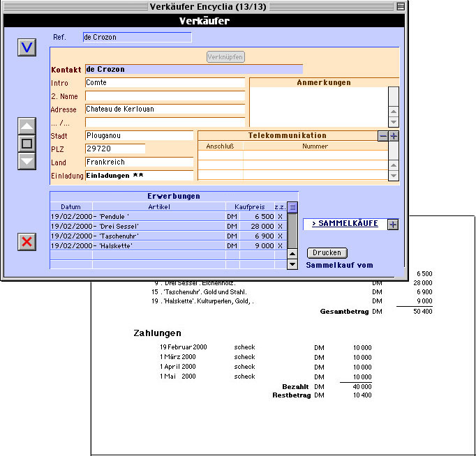Viewport: 476px width, 456px height.
Task: Click Telekommunikation scroll up arrow
Action: tap(394, 165)
